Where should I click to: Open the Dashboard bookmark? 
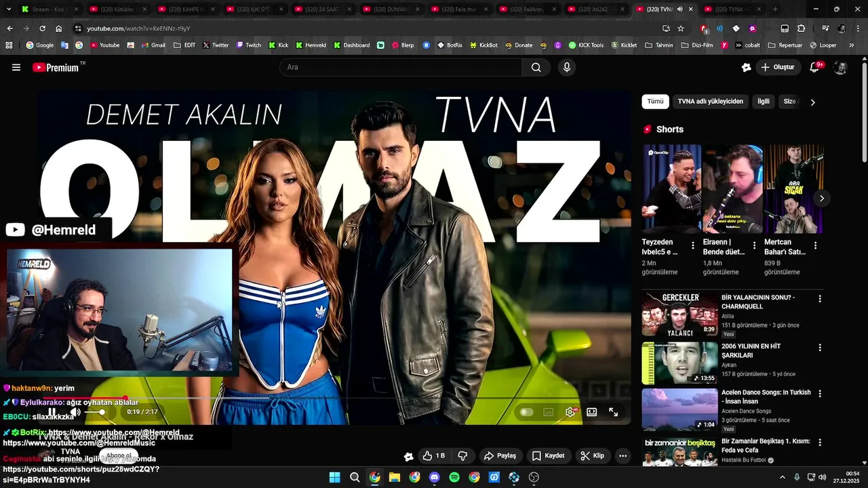click(351, 45)
